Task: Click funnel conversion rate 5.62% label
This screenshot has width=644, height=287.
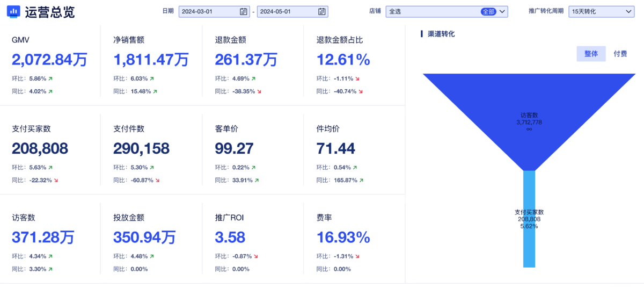Action: [529, 226]
